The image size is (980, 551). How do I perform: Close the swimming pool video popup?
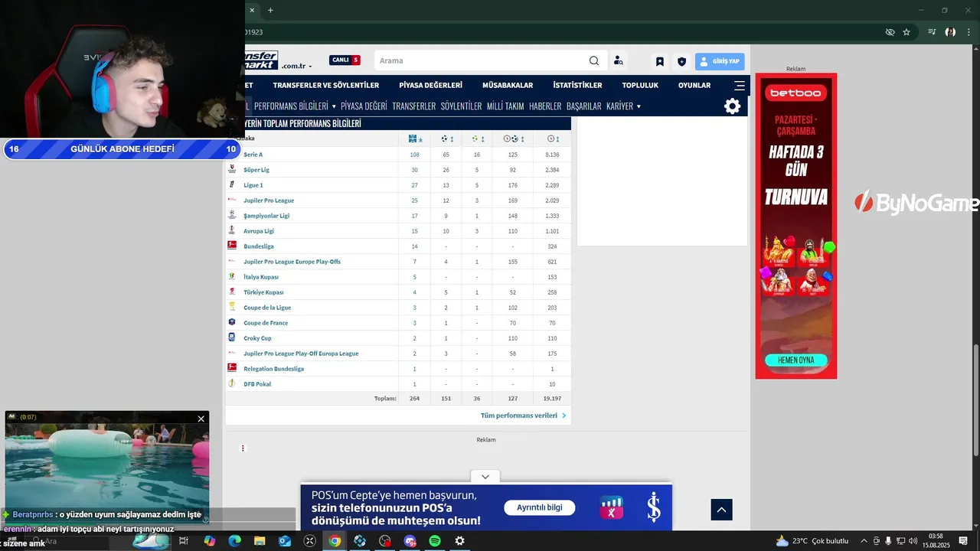point(201,419)
